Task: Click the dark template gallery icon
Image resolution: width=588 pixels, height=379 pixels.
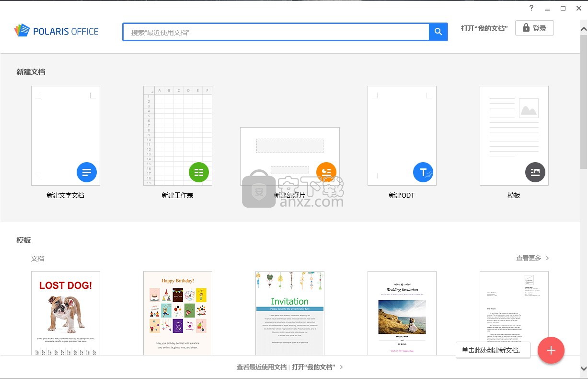Action: 535,172
